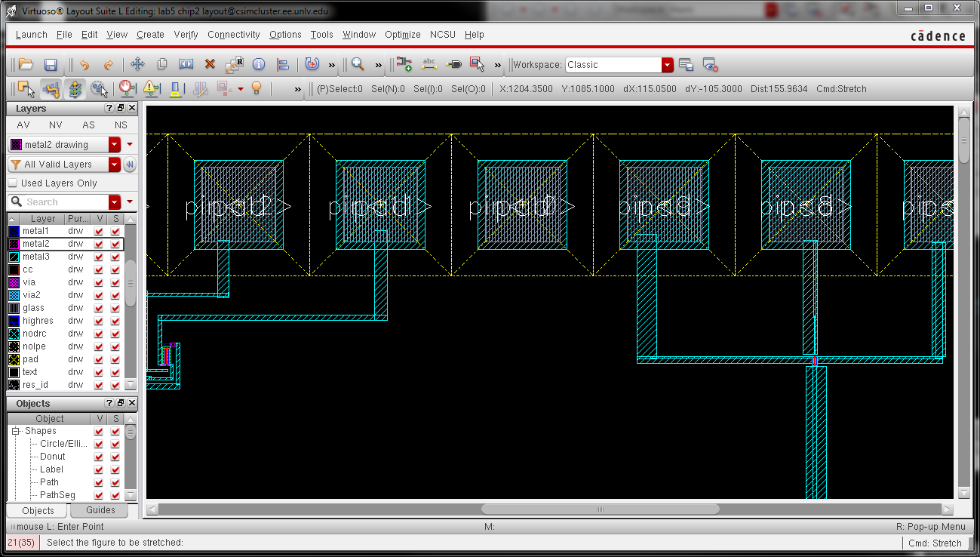Image resolution: width=980 pixels, height=557 pixels.
Task: Open the All Valid Layers dropdown
Action: (115, 165)
